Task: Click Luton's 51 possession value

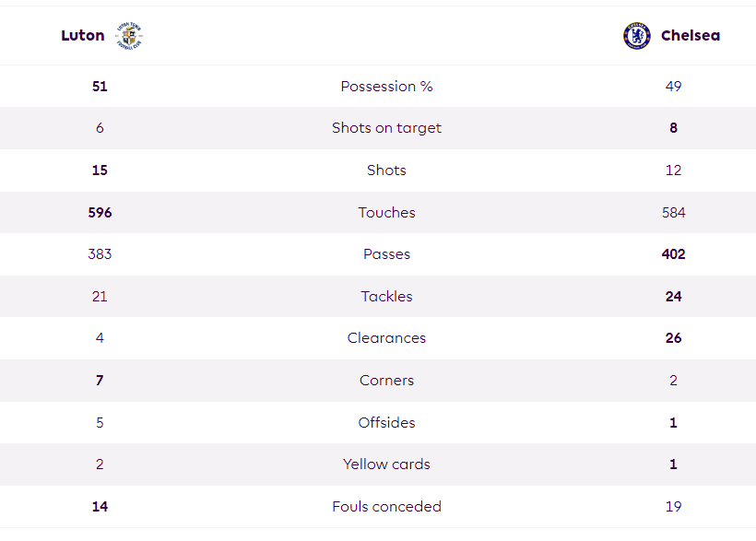Action: point(100,87)
